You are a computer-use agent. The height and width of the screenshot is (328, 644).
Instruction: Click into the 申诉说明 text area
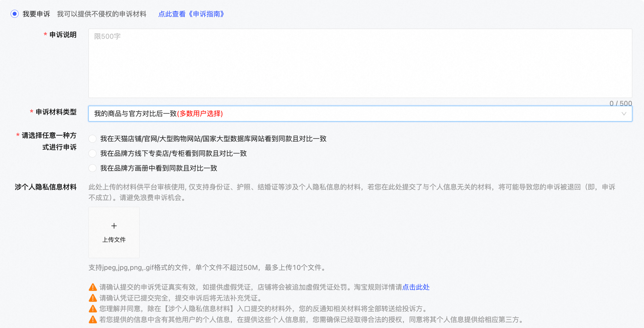(x=360, y=63)
